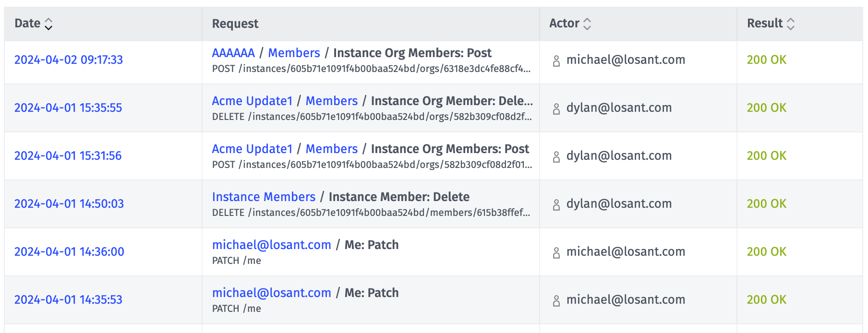The width and height of the screenshot is (868, 333).
Task: Open Members link in the 15:35:55 Delete row
Action: (332, 101)
